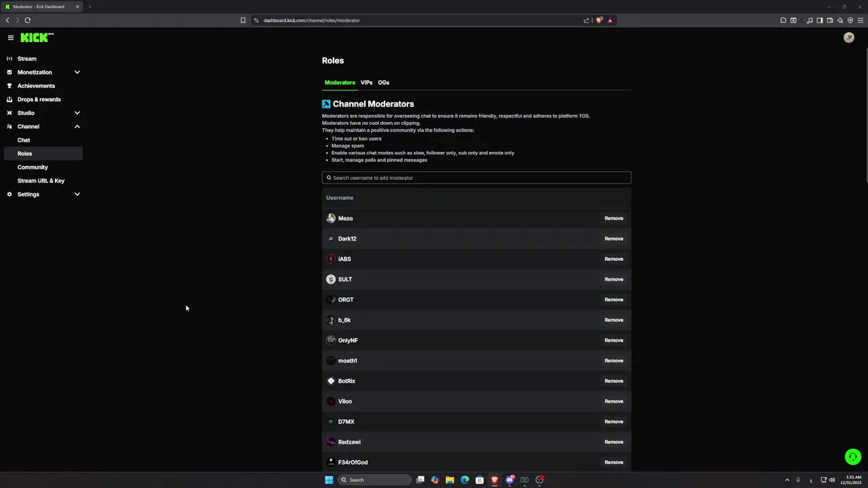Screen dimensions: 868x488
Task: Click the Achievements trophy icon
Action: point(9,86)
